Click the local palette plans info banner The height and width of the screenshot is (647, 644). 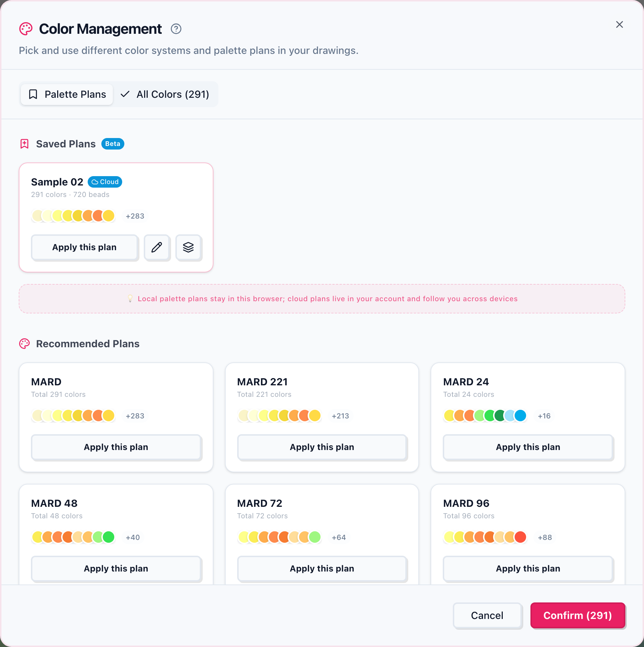pyautogui.click(x=322, y=299)
